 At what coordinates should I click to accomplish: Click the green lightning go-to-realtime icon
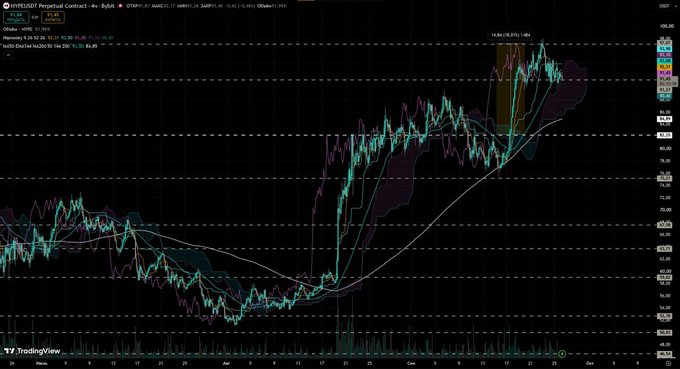tap(562, 354)
